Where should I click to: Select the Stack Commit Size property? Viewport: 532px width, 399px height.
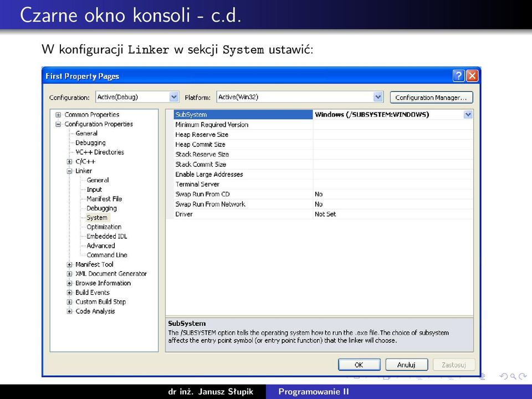click(243, 164)
